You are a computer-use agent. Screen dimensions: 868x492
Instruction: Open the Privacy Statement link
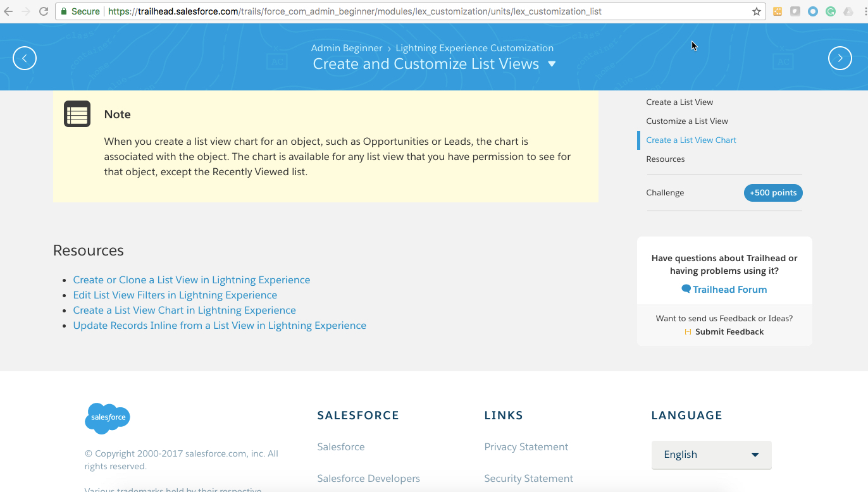pos(526,447)
